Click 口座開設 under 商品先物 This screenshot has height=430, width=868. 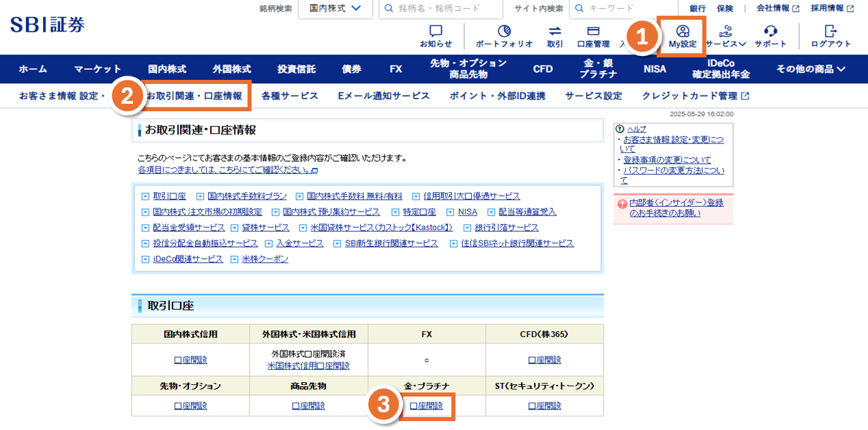(308, 405)
